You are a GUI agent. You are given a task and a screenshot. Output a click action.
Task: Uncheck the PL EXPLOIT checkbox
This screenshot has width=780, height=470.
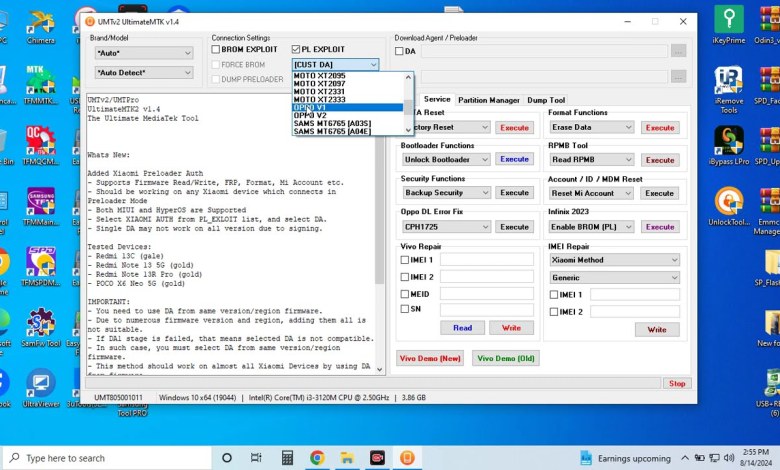[297, 49]
